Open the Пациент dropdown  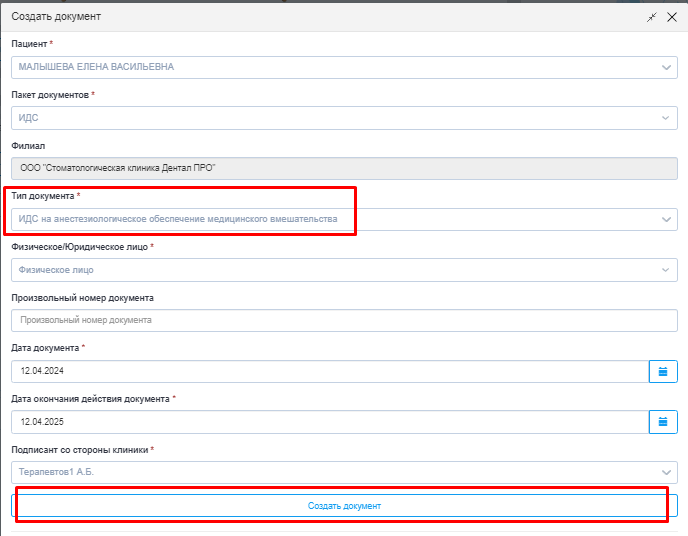[x=344, y=67]
